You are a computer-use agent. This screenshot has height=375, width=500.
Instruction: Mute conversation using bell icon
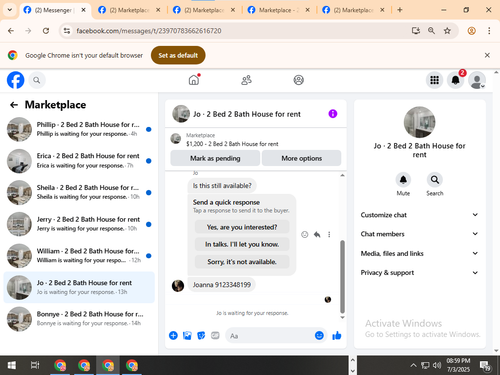[403, 180]
